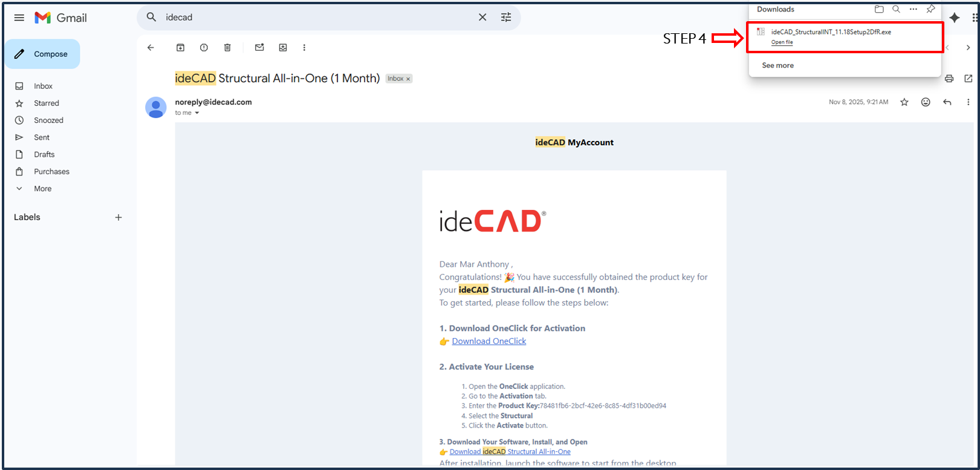Click See more in Downloads

(x=777, y=65)
